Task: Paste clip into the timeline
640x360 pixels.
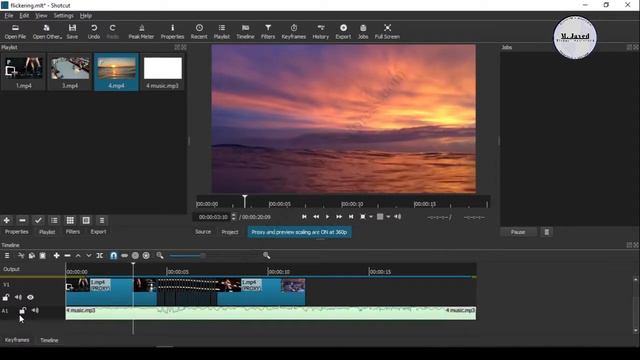Action: (42, 256)
